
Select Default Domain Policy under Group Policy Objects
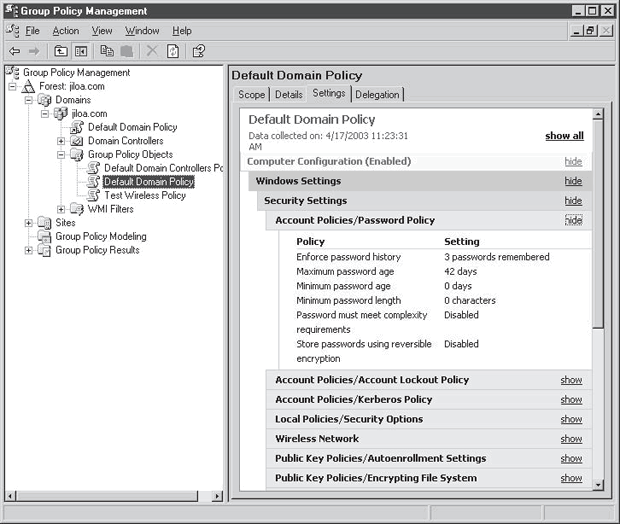(x=149, y=182)
